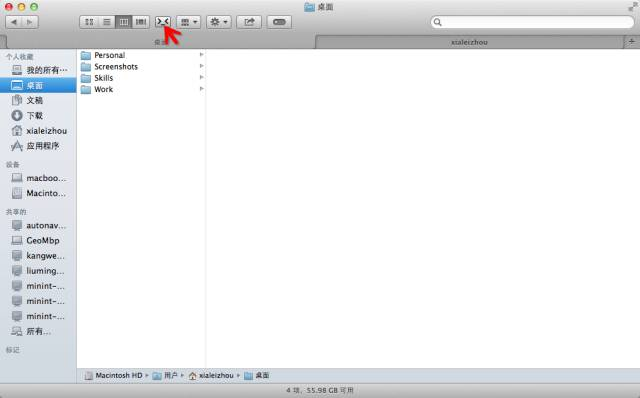The image size is (640, 398).
Task: Click the magnifying glass search icon
Action: point(438,22)
